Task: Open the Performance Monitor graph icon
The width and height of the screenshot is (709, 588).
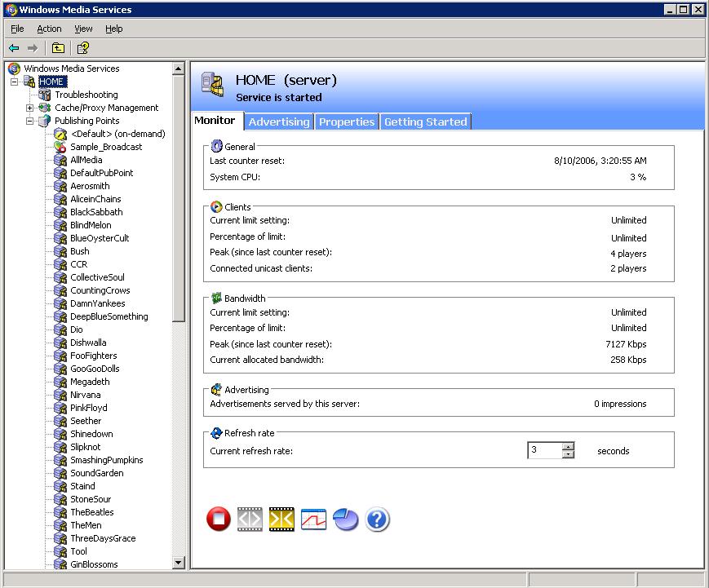Action: pyautogui.click(x=313, y=519)
